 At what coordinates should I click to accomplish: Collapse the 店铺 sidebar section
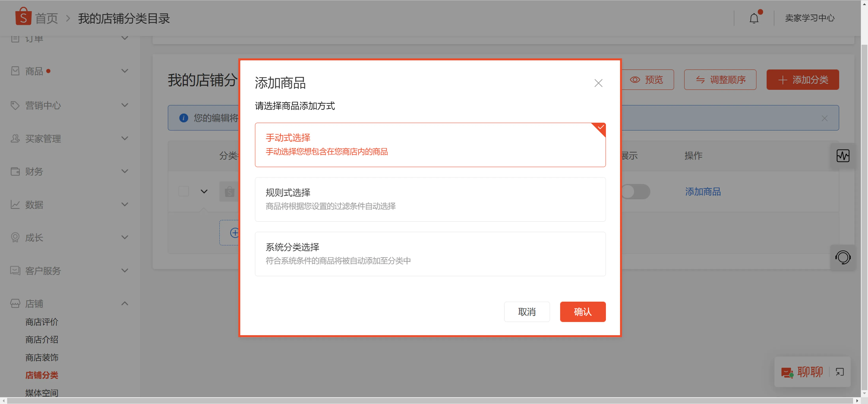(x=124, y=303)
